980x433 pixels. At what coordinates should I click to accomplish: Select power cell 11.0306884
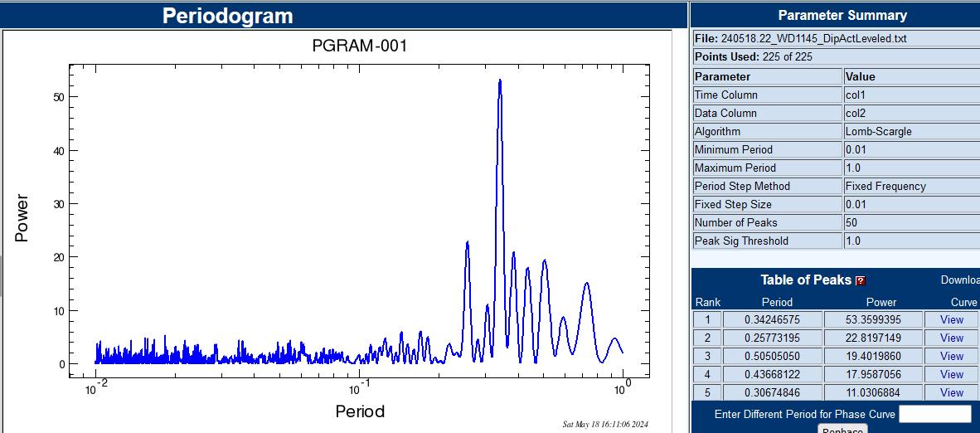872,392
